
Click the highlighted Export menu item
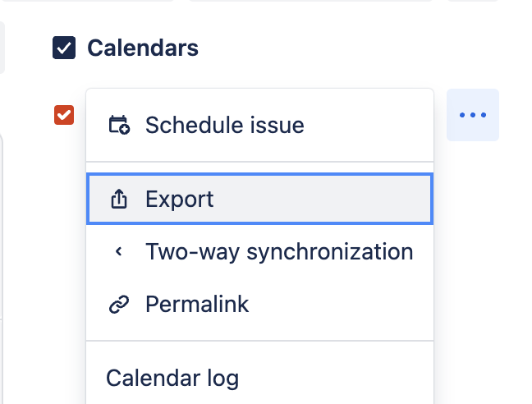coord(259,200)
